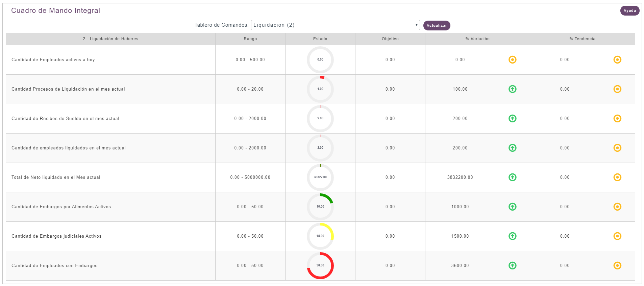Click the green up-arrow for Recibos de Sueldo
Viewport: 644px width, 286px height.
coord(512,119)
